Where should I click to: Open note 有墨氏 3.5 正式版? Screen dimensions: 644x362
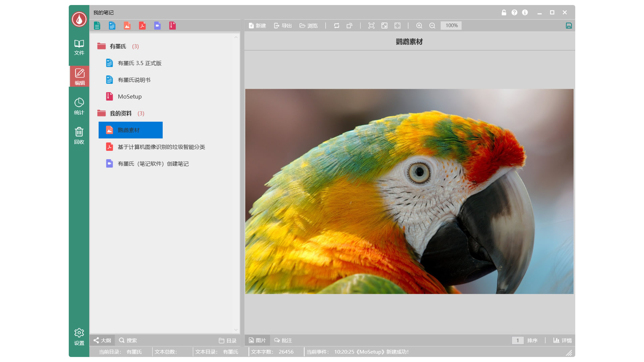pos(133,63)
